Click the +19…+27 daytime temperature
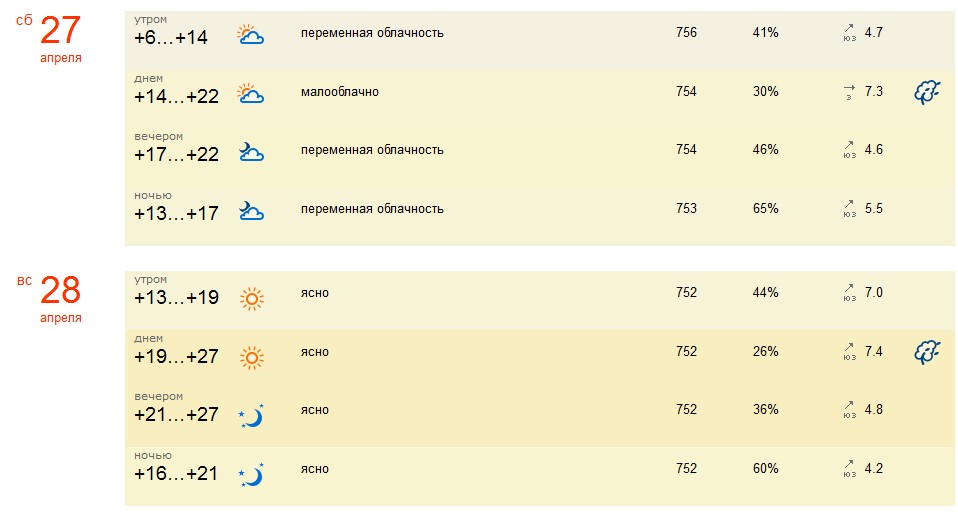Image resolution: width=958 pixels, height=521 pixels. tap(176, 357)
